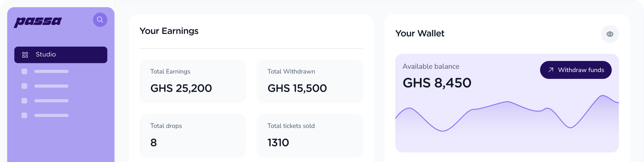Click the wallet balance line chart peak
This screenshot has height=162, width=644.
tap(603, 96)
